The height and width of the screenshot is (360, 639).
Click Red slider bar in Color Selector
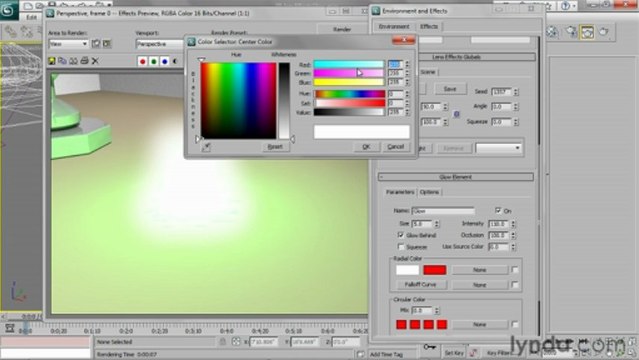point(349,64)
